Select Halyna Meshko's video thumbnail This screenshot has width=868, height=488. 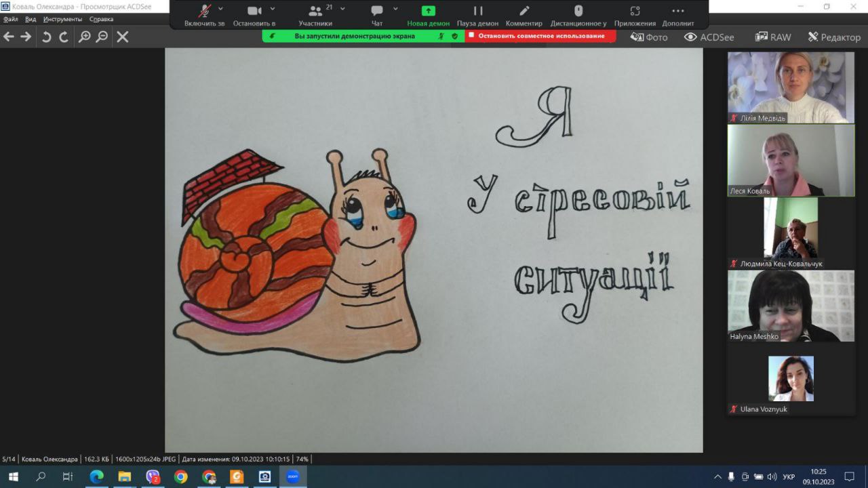point(791,306)
